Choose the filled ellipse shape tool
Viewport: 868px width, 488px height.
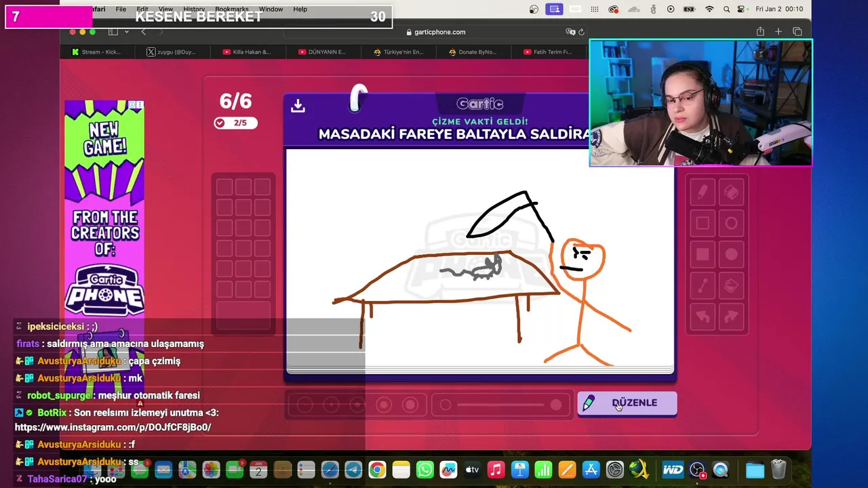click(x=731, y=255)
